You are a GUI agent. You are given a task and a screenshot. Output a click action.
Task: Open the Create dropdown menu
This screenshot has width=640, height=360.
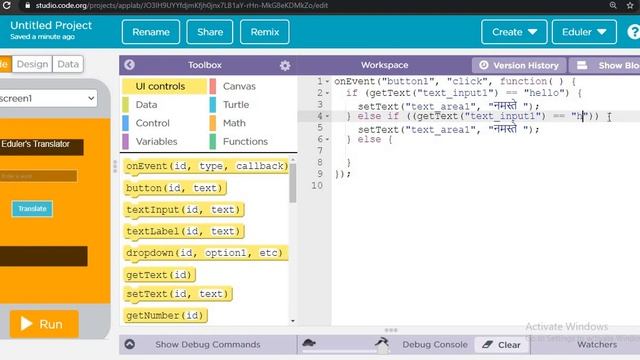tap(514, 32)
